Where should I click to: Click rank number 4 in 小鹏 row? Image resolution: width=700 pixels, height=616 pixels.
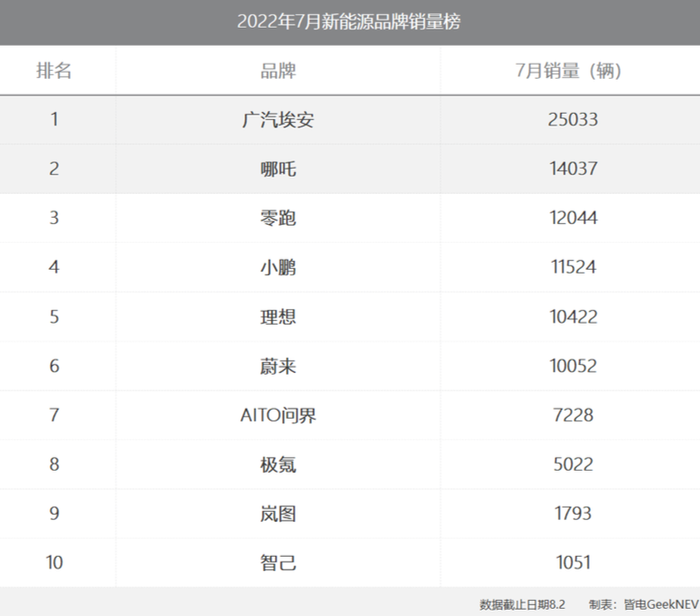(54, 266)
